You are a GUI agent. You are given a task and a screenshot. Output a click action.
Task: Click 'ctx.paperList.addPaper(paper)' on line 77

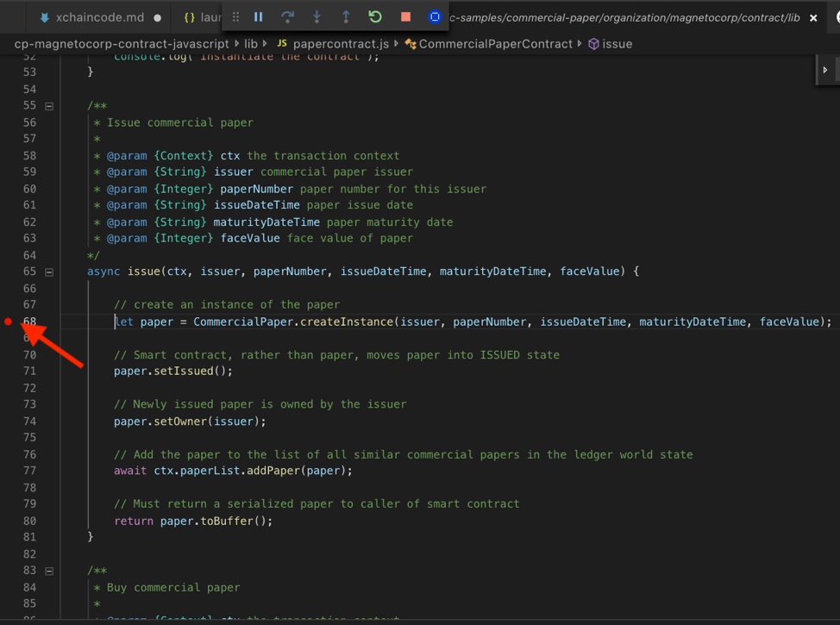(252, 470)
